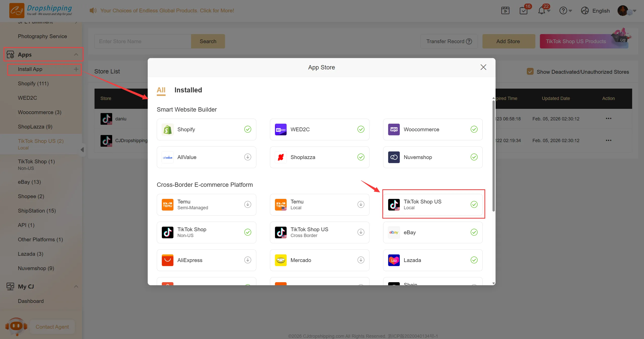Click the Mercado install arrow icon
644x339 pixels.
(x=361, y=260)
